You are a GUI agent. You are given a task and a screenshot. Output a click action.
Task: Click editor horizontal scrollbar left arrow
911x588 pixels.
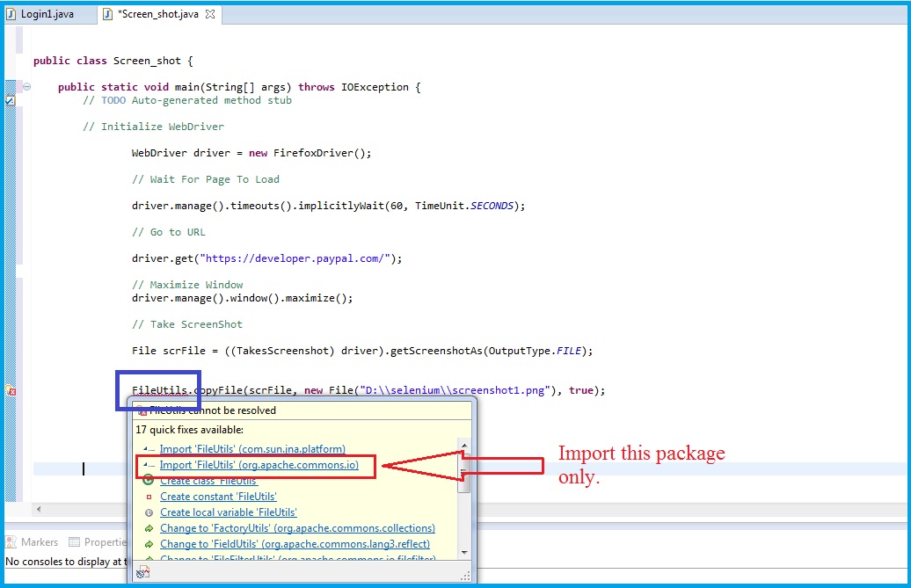pos(39,510)
